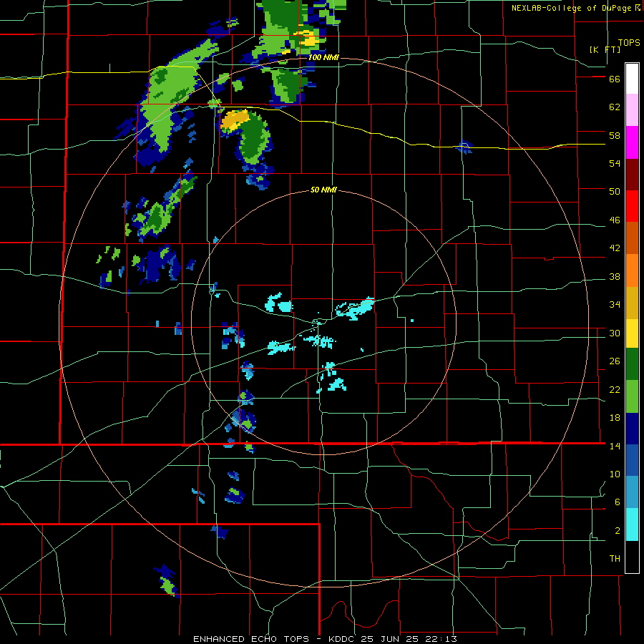The height and width of the screenshot is (644, 644).
Task: Click the 54 value on tops scale
Action: pyautogui.click(x=615, y=163)
